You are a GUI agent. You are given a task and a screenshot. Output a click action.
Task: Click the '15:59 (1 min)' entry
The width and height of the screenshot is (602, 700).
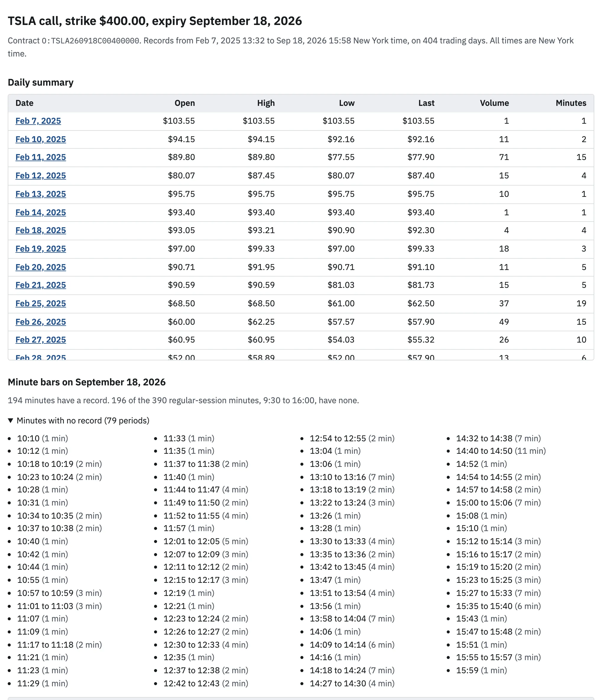click(482, 670)
